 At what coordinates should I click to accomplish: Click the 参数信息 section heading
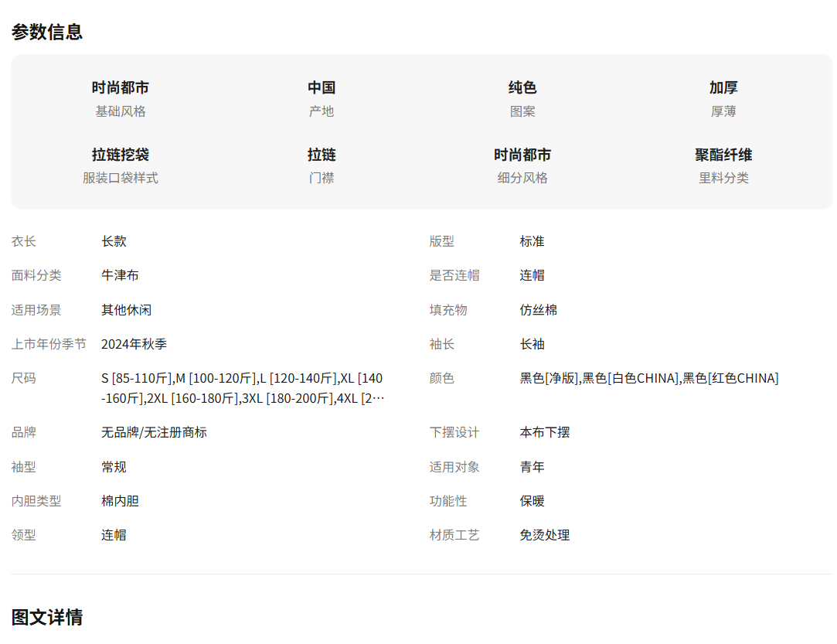point(47,32)
